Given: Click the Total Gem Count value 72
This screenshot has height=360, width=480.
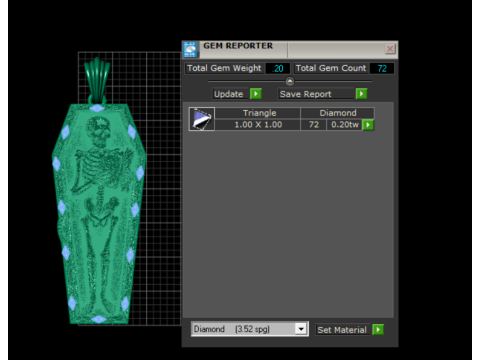Looking at the screenshot, I should [x=382, y=68].
